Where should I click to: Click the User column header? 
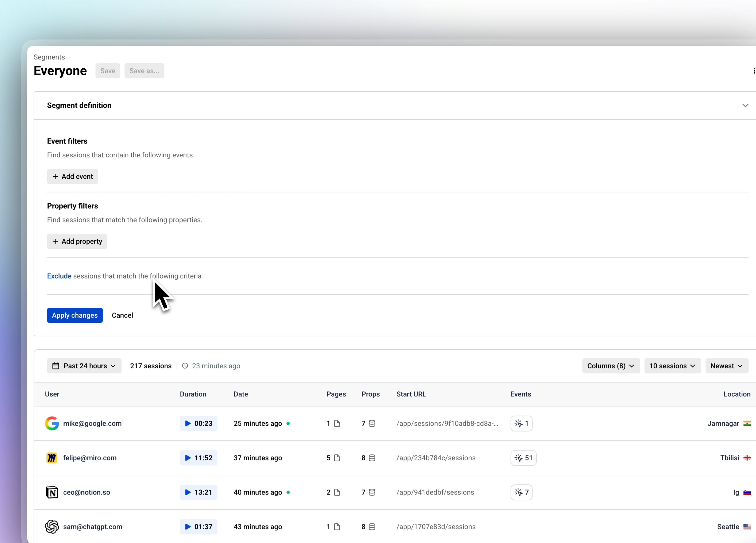pyautogui.click(x=52, y=394)
